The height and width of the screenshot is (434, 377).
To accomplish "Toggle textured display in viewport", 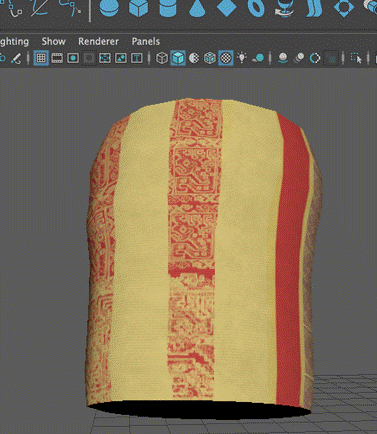I will point(226,58).
